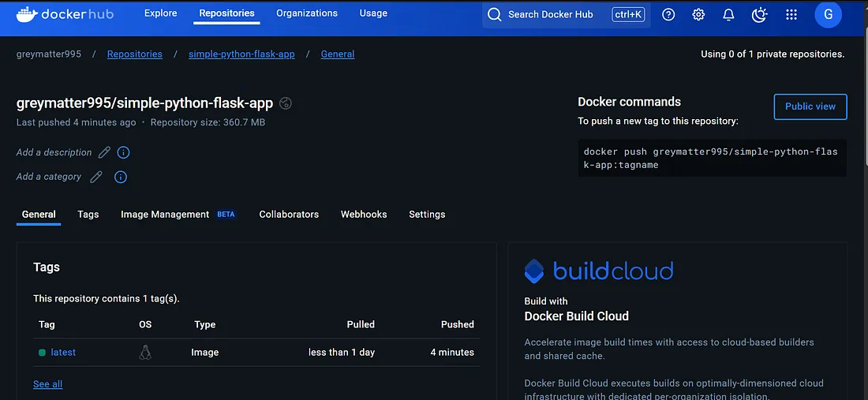The height and width of the screenshot is (400, 868).
Task: Click the 'Repository size: 360.7 MB' text
Action: pos(208,123)
